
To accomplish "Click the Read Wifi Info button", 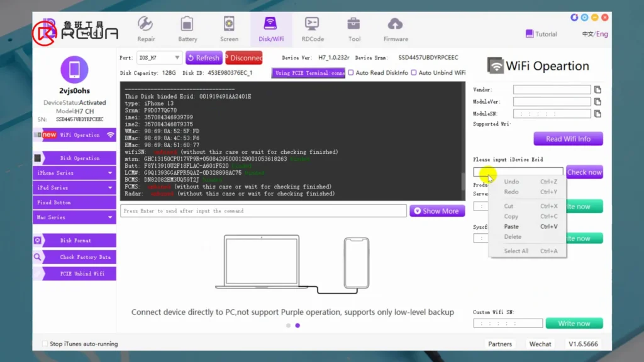I will point(568,139).
